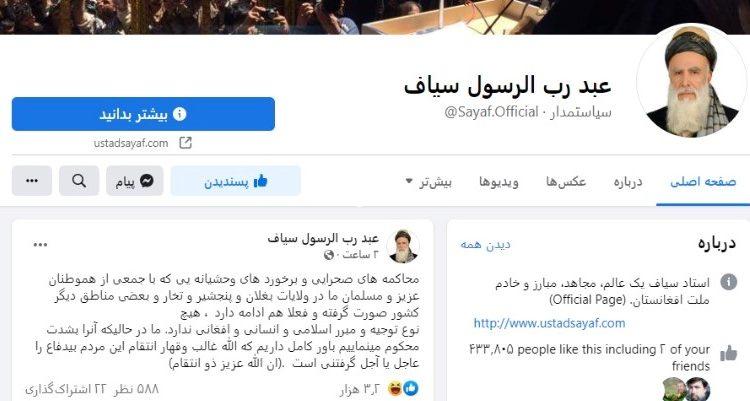Select the صفحه اصلی tab
750x401 pixels.
(703, 182)
